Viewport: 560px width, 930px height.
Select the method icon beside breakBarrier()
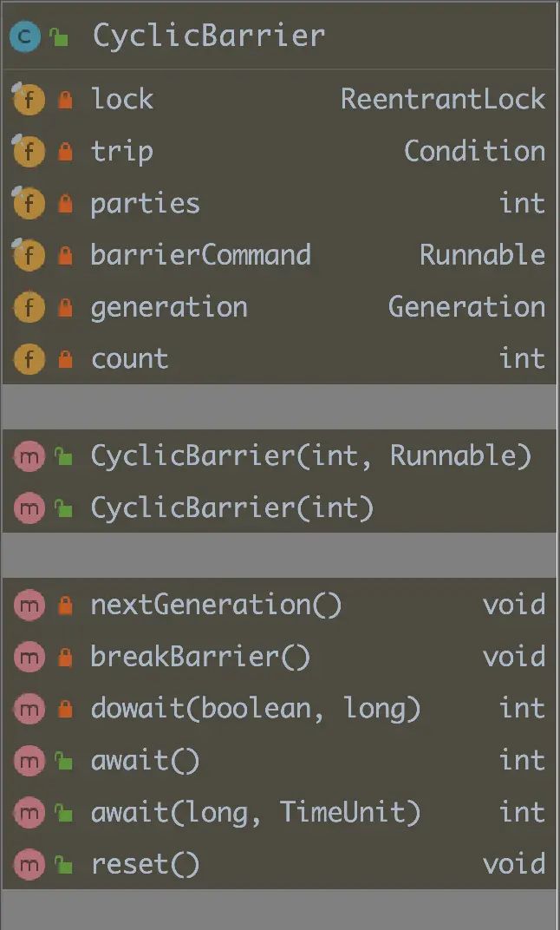pyautogui.click(x=27, y=657)
